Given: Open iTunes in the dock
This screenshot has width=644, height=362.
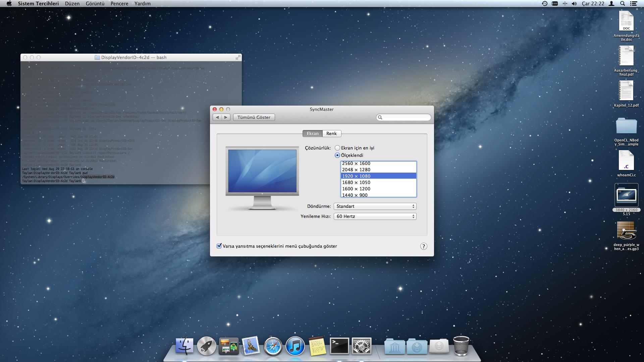Looking at the screenshot, I should [295, 346].
